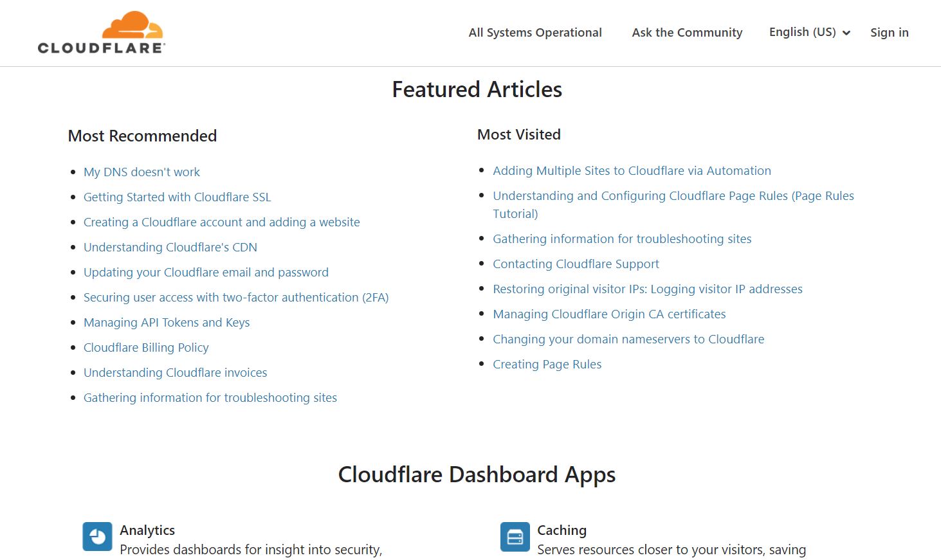This screenshot has width=941, height=560.
Task: Open the Caching app icon
Action: click(515, 537)
